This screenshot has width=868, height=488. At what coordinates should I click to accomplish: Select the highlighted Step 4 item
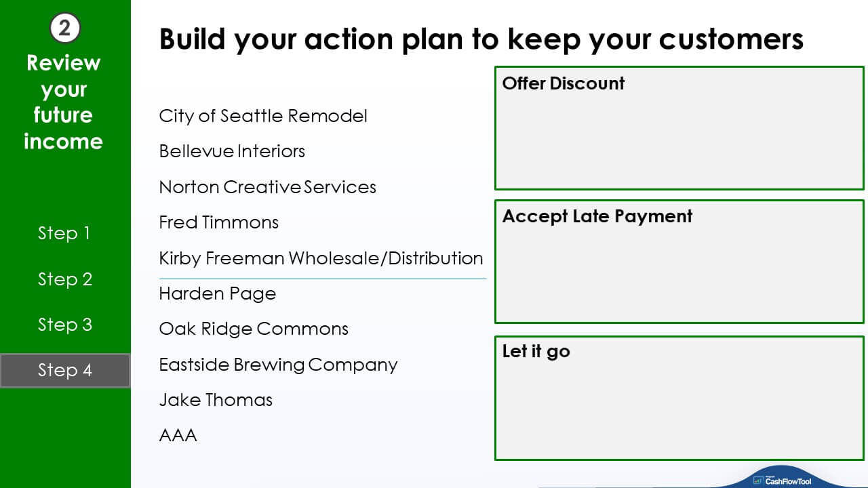pyautogui.click(x=65, y=370)
